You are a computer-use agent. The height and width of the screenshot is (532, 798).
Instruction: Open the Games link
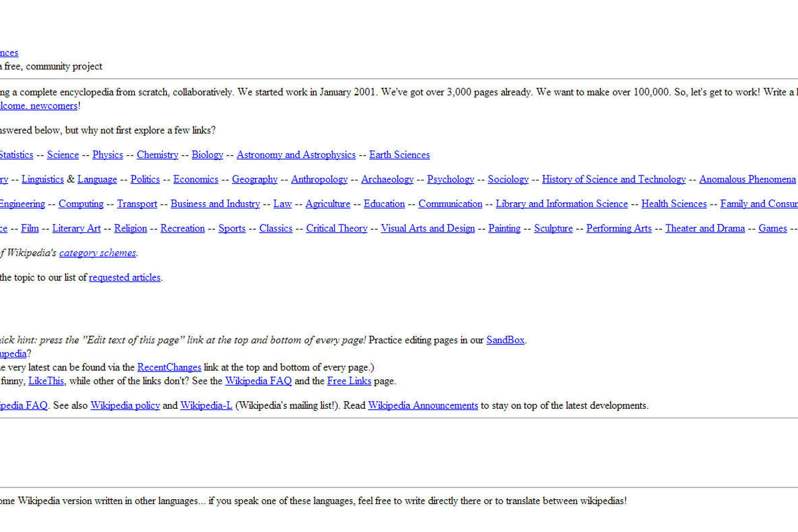[773, 228]
